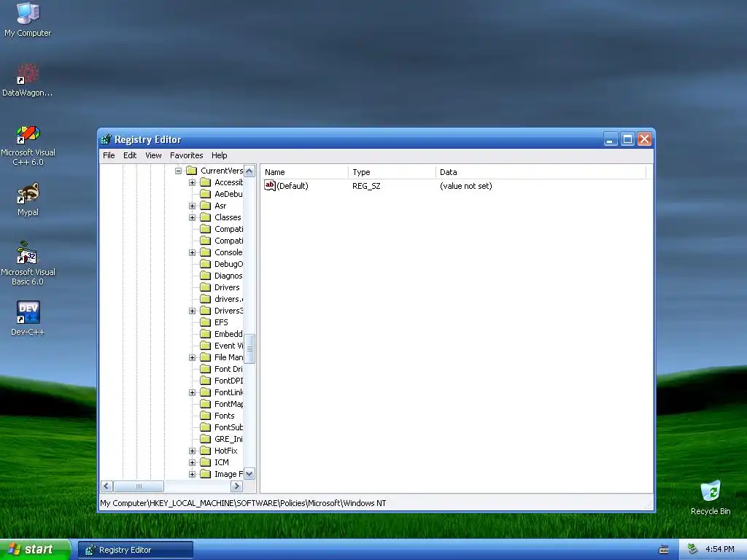747x560 pixels.
Task: Select the drivers.desc key
Action: 228,299
